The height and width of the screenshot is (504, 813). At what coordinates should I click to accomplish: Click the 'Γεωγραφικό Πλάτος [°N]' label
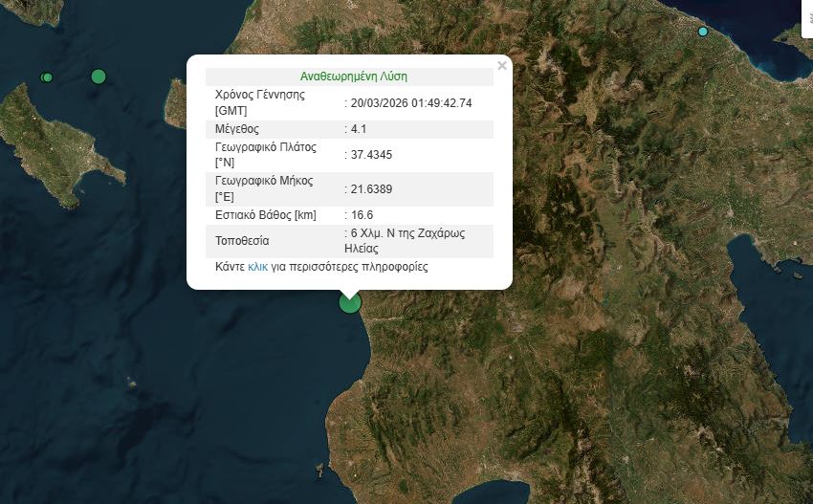[x=265, y=154]
